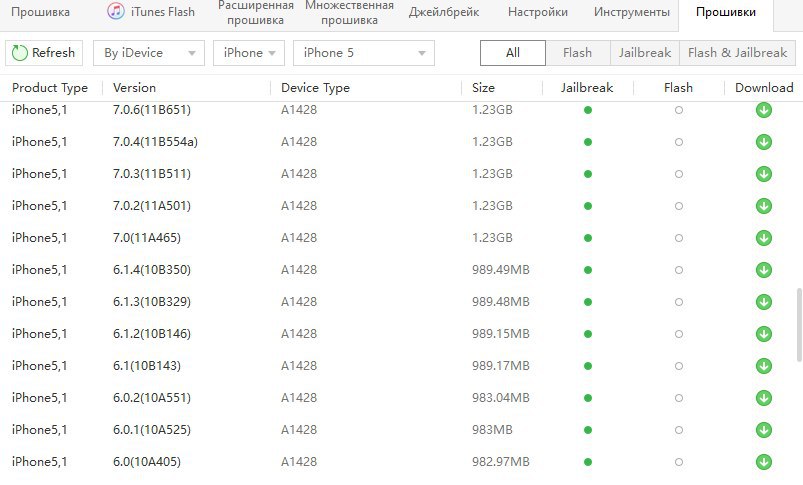Select version text 6.1.2(10B146)
803x485 pixels.
tap(152, 334)
